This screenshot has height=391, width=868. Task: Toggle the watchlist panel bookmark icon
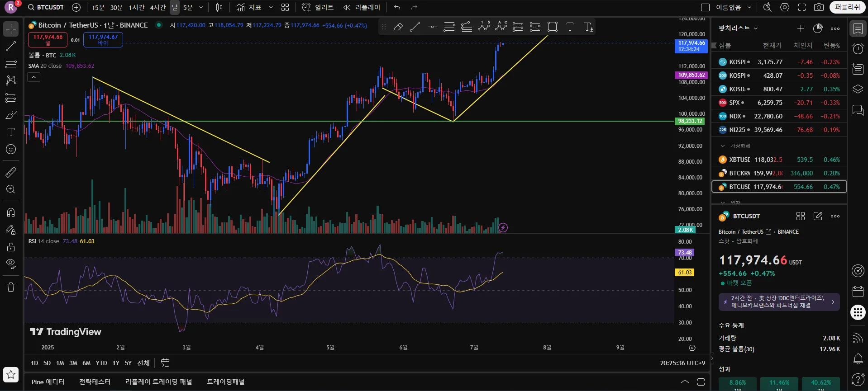(858, 28)
